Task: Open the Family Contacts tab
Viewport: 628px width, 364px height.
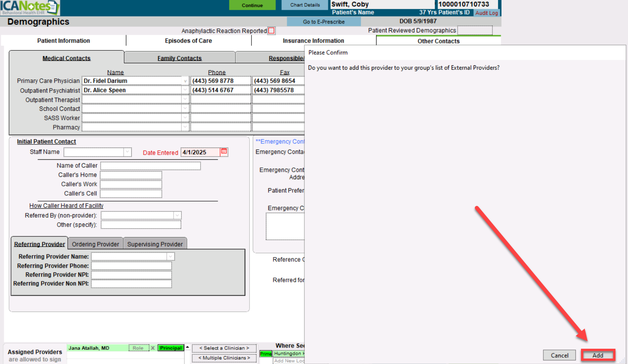Action: (x=179, y=58)
